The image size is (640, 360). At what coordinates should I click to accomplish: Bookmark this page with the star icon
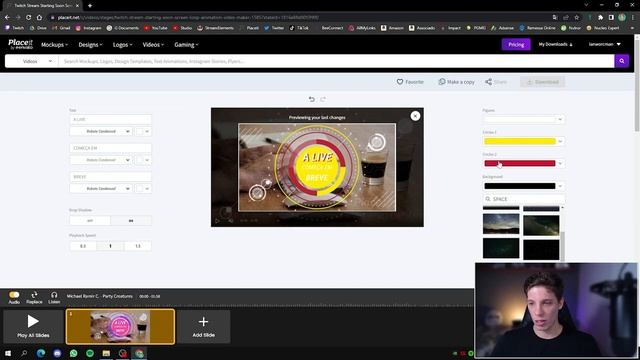pyautogui.click(x=577, y=18)
